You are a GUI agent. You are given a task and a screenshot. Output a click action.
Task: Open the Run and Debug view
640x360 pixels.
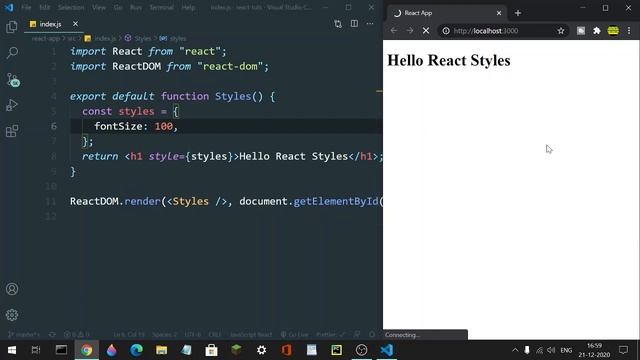pyautogui.click(x=12, y=105)
